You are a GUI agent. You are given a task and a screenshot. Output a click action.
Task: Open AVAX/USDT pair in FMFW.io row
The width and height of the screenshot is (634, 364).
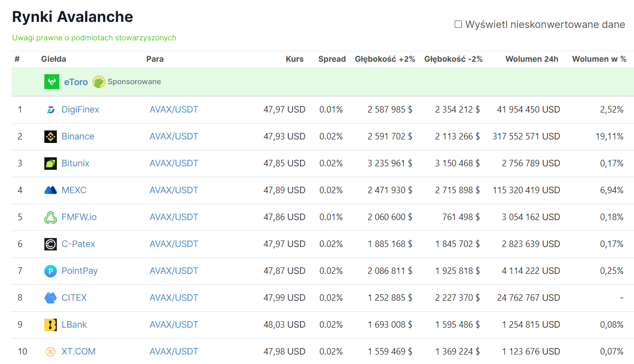(174, 217)
